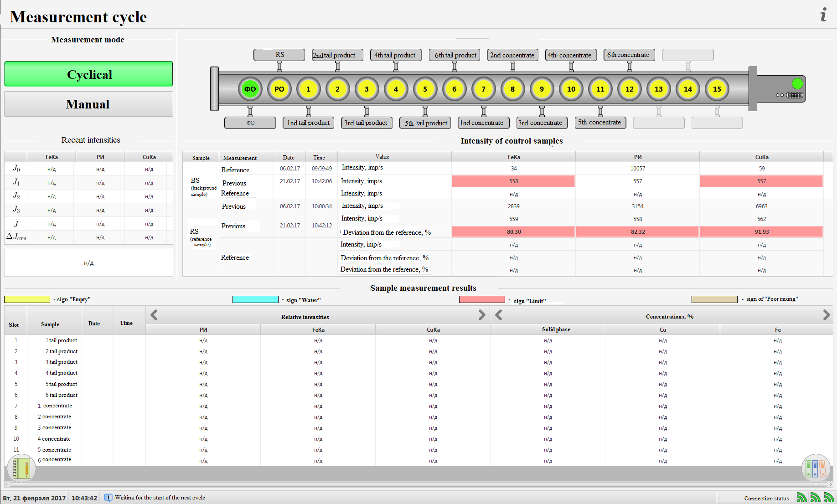Open the notebook journal icon at bottom-left
This screenshot has width=837, height=504.
[x=21, y=468]
